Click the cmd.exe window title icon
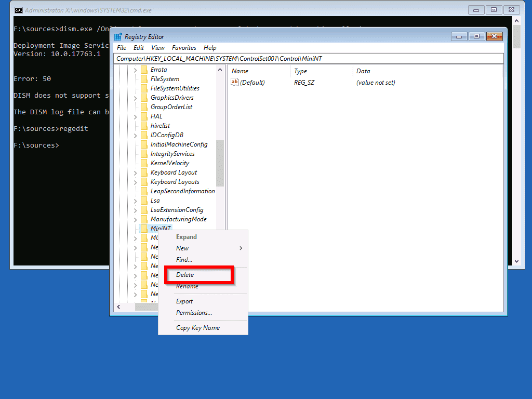Image resolution: width=532 pixels, height=399 pixels. (x=18, y=10)
